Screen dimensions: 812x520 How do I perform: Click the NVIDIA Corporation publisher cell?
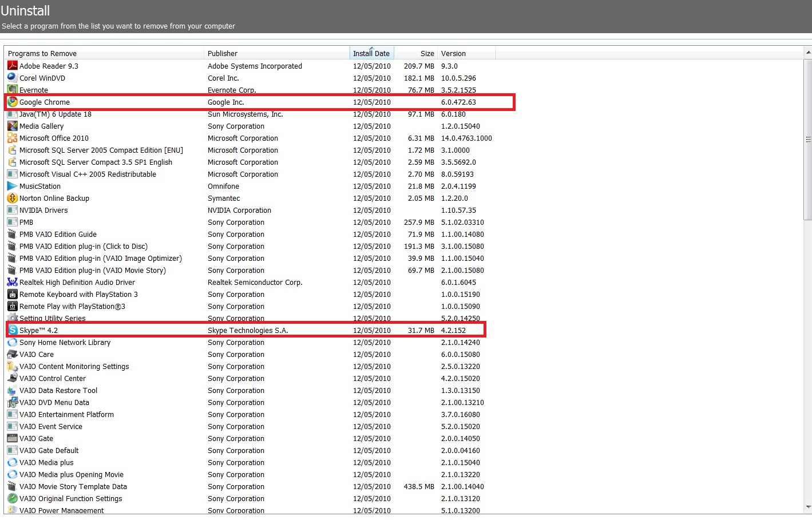pyautogui.click(x=239, y=210)
